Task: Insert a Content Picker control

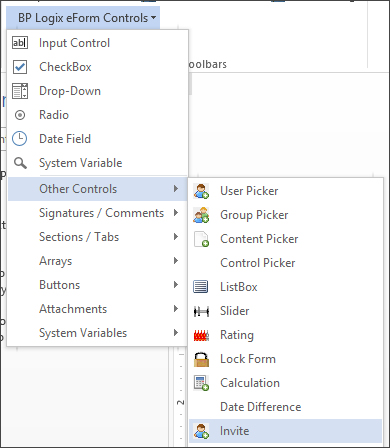Action: [x=285, y=239]
